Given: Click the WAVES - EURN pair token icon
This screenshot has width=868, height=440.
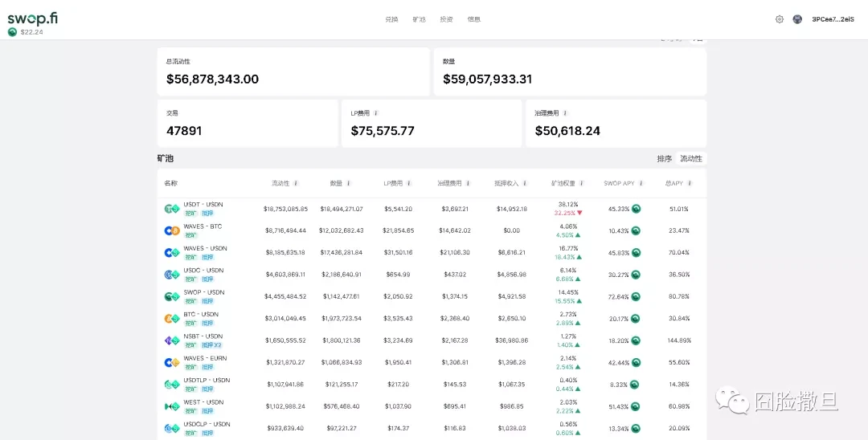Looking at the screenshot, I should 172,363.
